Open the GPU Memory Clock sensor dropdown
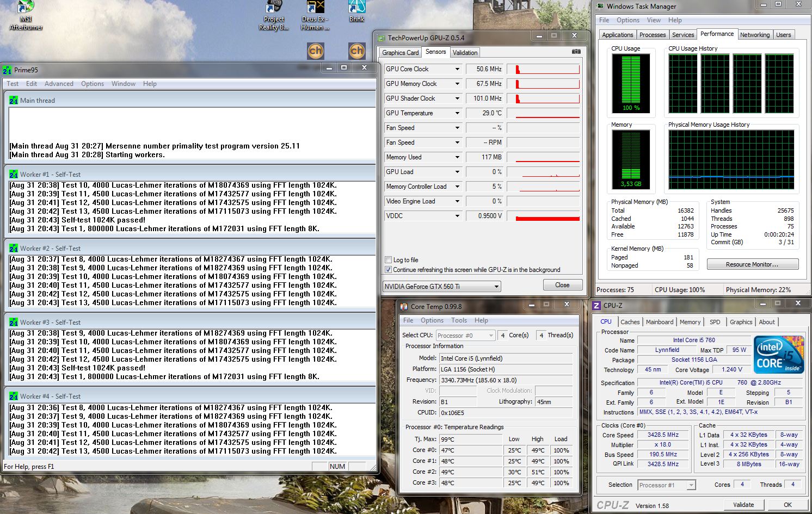 tap(457, 84)
